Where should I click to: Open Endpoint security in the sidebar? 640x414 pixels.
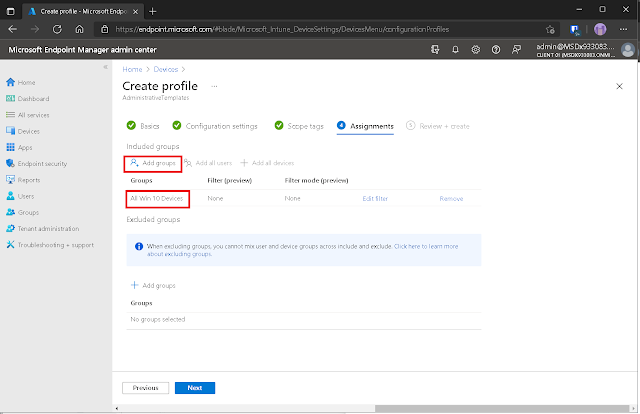[x=37, y=164]
